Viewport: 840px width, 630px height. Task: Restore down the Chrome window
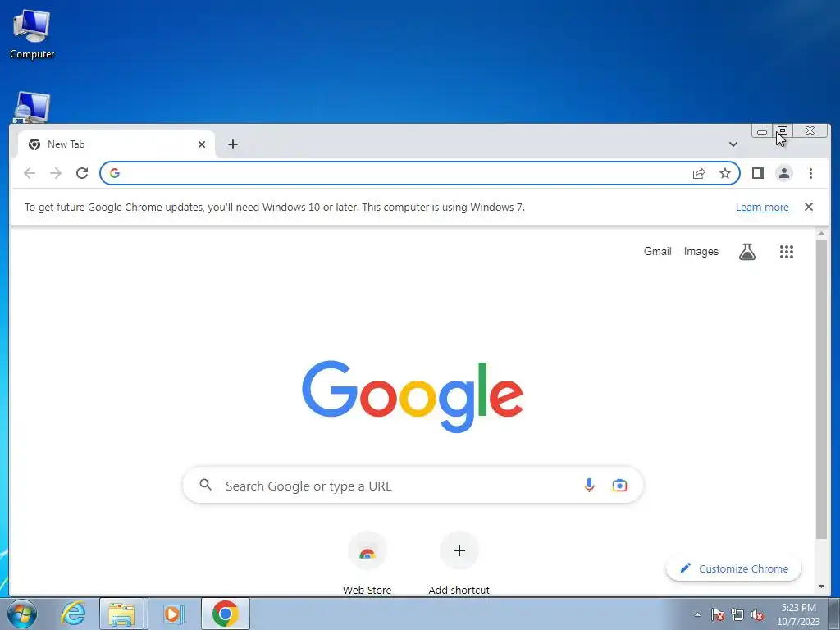point(783,130)
